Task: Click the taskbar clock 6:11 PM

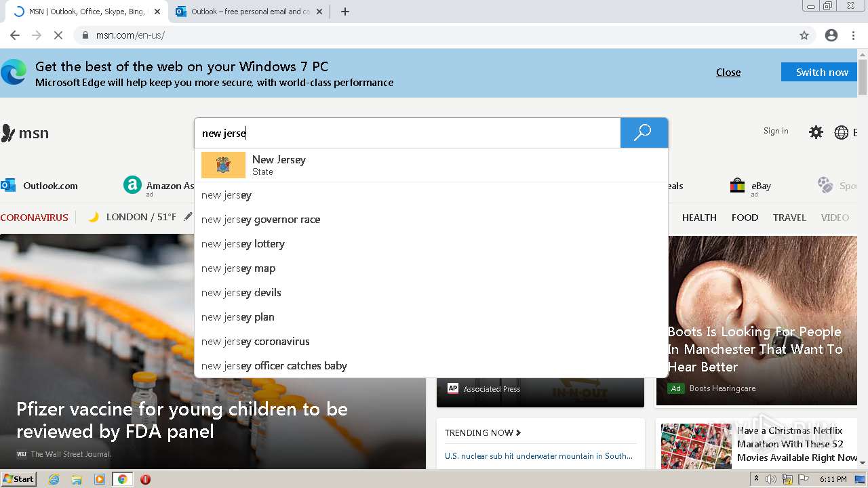Action: point(833,479)
